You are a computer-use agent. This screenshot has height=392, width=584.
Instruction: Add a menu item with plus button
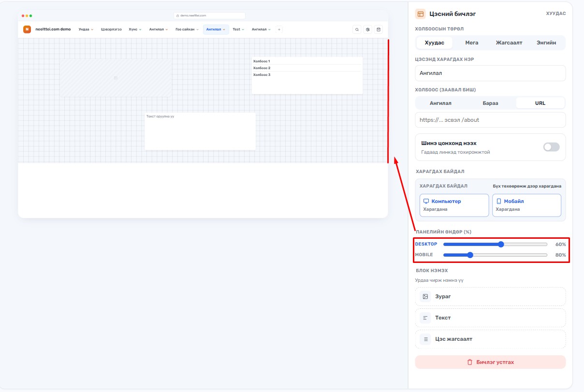(279, 29)
